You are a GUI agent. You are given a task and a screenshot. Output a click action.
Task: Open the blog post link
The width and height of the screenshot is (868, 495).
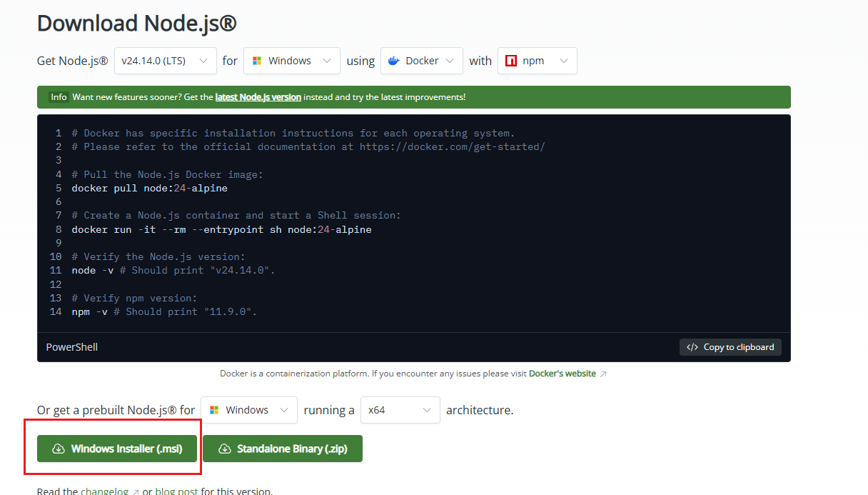click(176, 491)
